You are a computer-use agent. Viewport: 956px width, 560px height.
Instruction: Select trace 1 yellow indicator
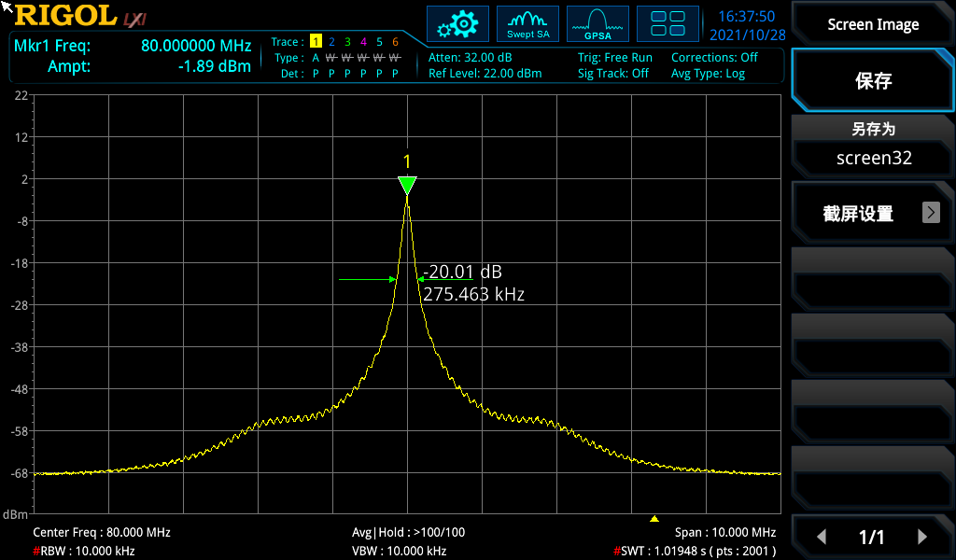click(316, 42)
